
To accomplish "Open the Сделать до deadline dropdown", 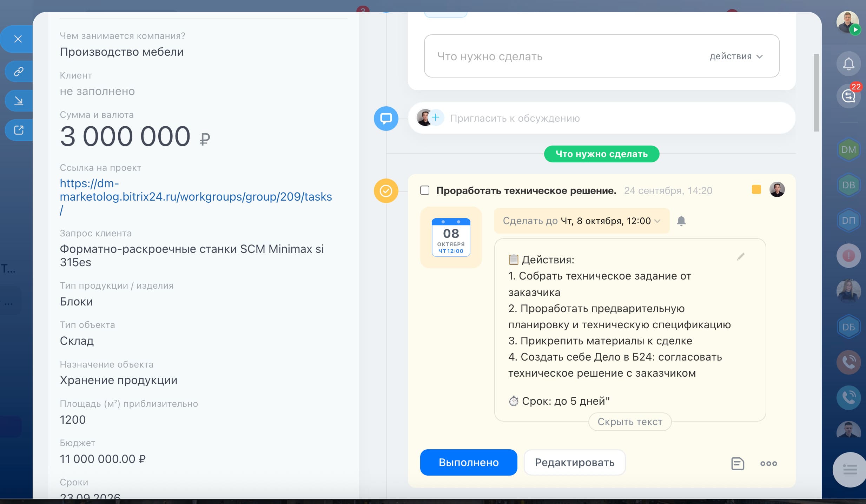I will (582, 221).
